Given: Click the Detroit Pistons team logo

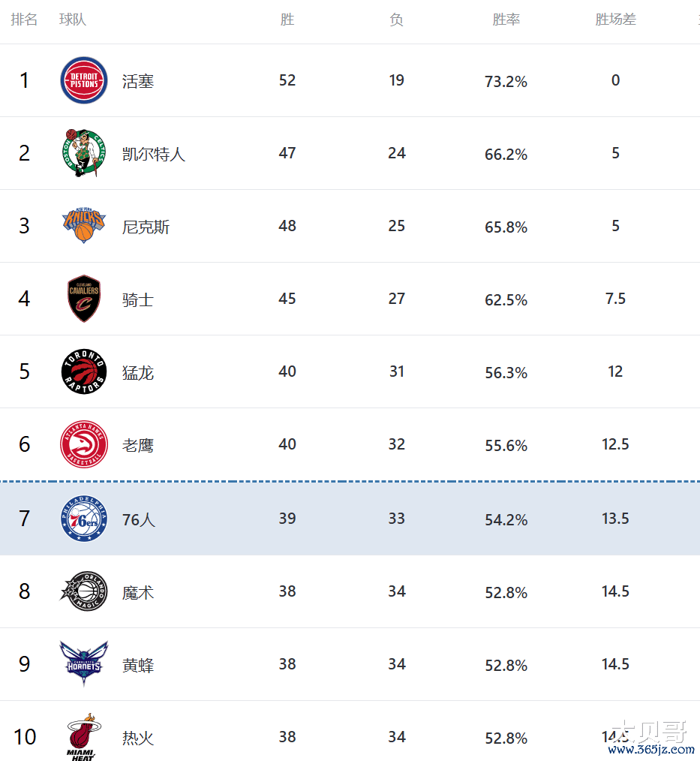Looking at the screenshot, I should point(83,80).
